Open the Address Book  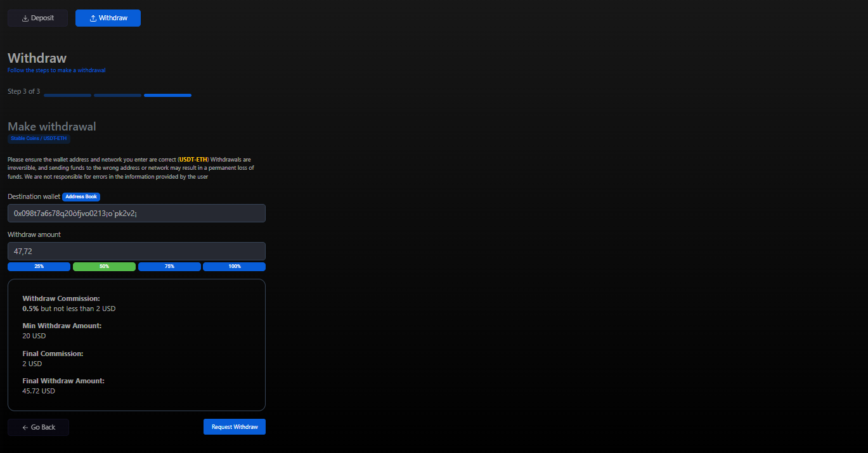click(81, 197)
